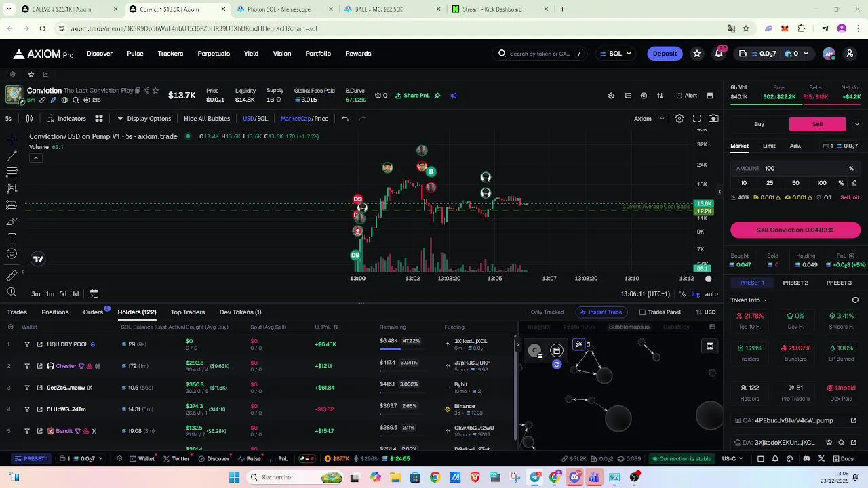Enter fullscreen chart mode

pyautogui.click(x=696, y=118)
